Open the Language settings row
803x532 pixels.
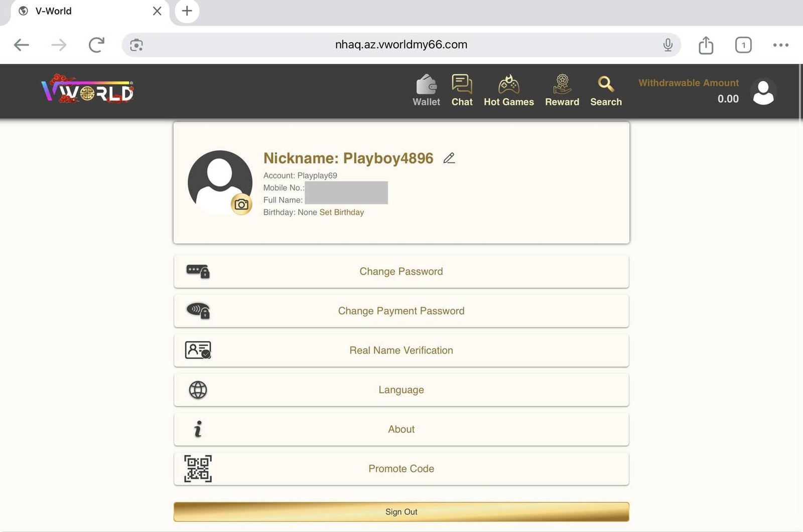pos(401,390)
